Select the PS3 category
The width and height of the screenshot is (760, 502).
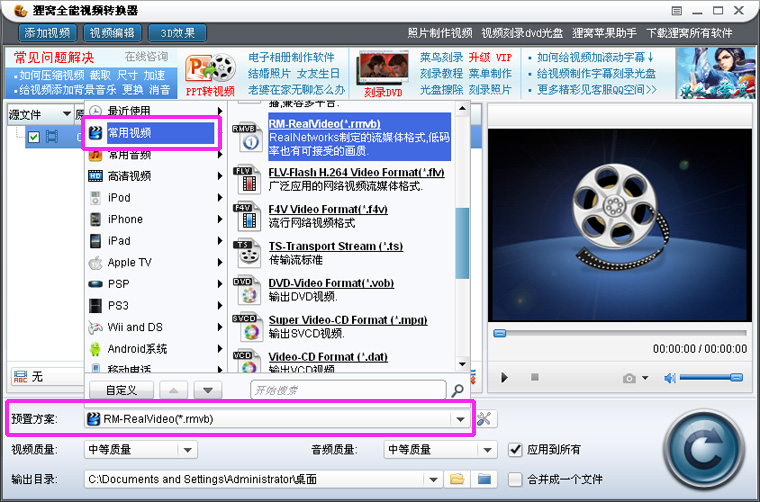coord(156,306)
